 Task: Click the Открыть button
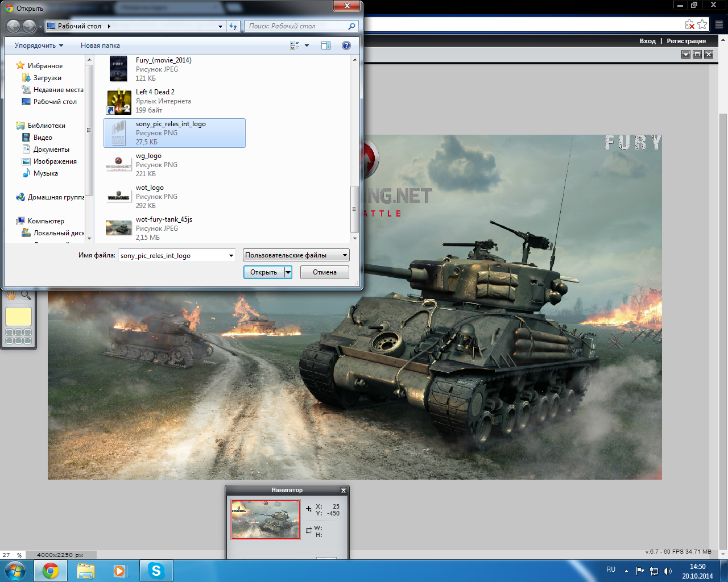coord(264,272)
